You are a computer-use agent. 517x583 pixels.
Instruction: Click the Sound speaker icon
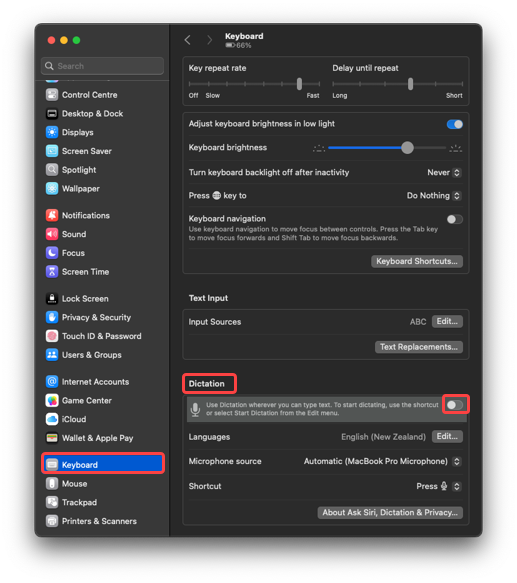point(52,234)
